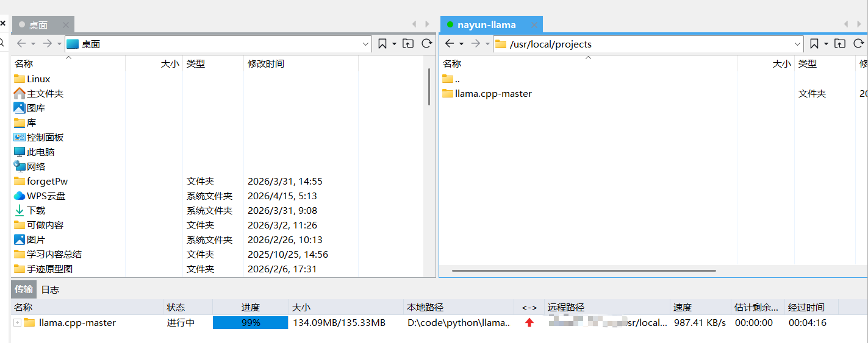Expand the /usr/local/projects path dropdown

(798, 44)
